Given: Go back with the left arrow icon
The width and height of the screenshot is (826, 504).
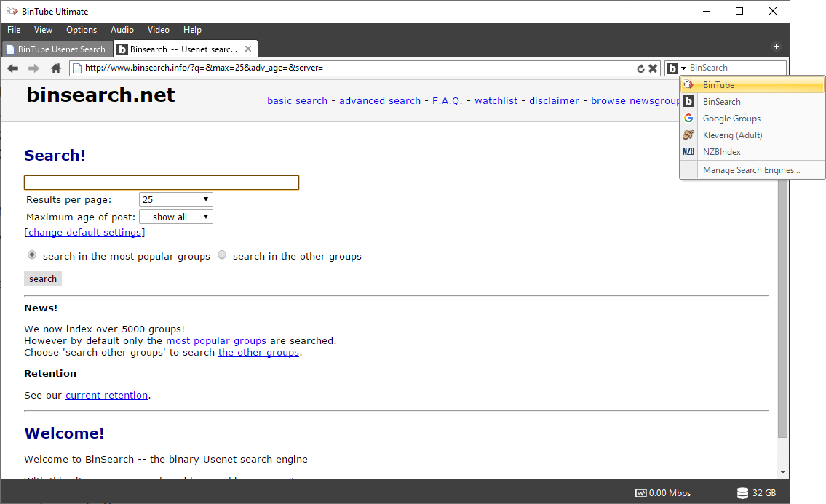Looking at the screenshot, I should [x=13, y=68].
